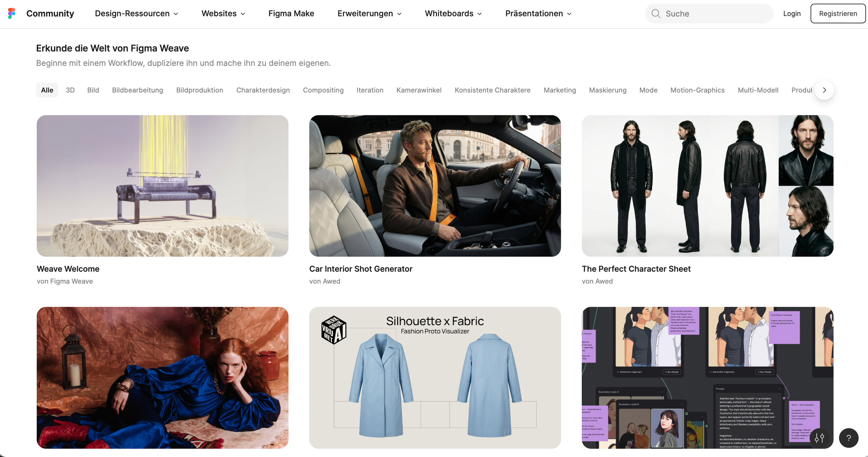Click the Figma logo icon
Viewport: 868px width, 457px height.
click(x=12, y=13)
